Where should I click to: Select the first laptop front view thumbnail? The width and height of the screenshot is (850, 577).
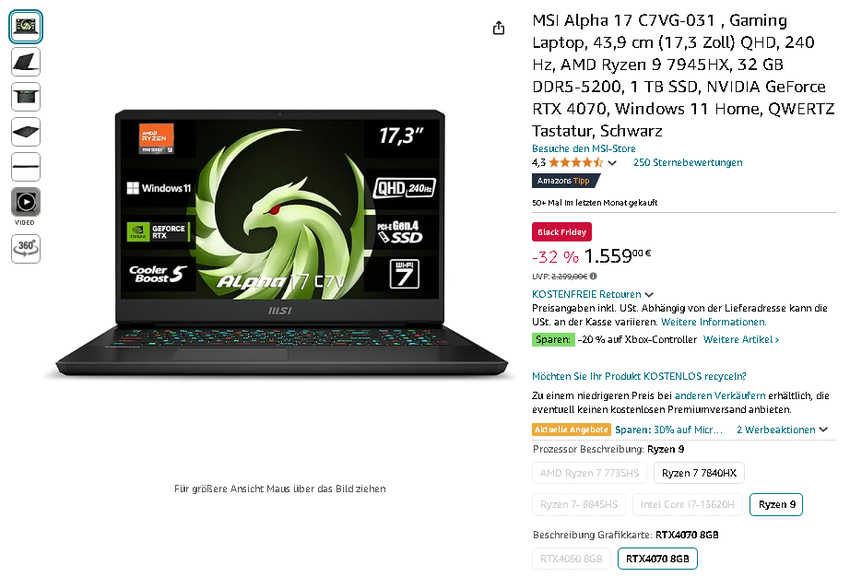tap(25, 27)
